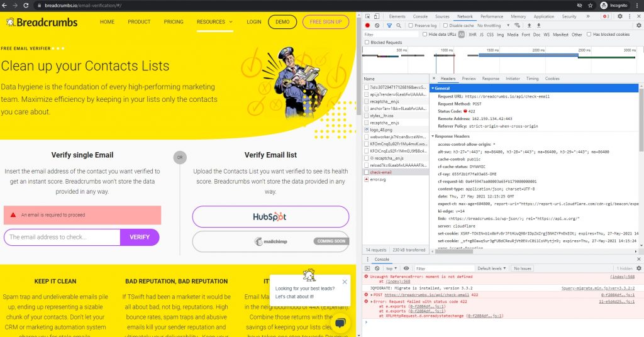Click the No Issues button in console

coord(523,268)
